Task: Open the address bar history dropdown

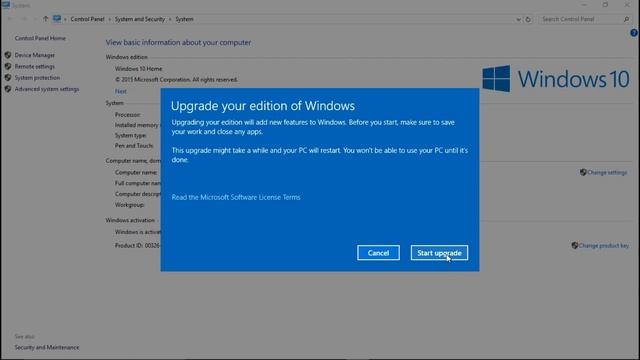Action: pyautogui.click(x=518, y=19)
